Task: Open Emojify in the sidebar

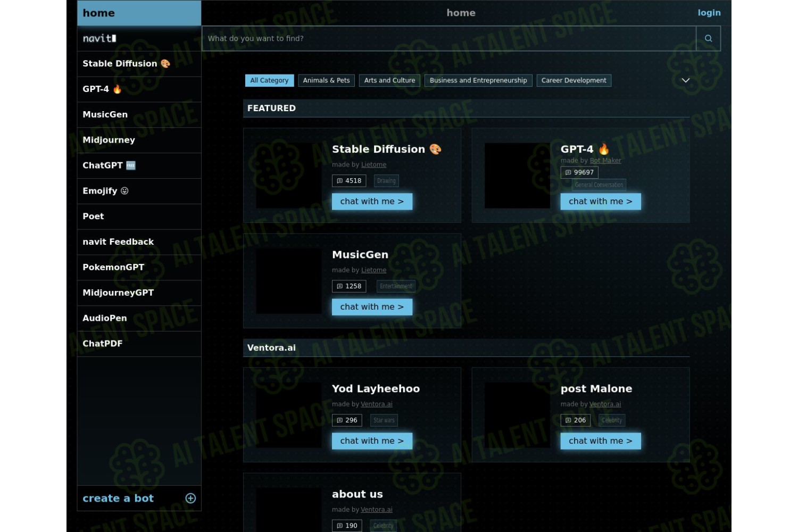Action: tap(139, 191)
